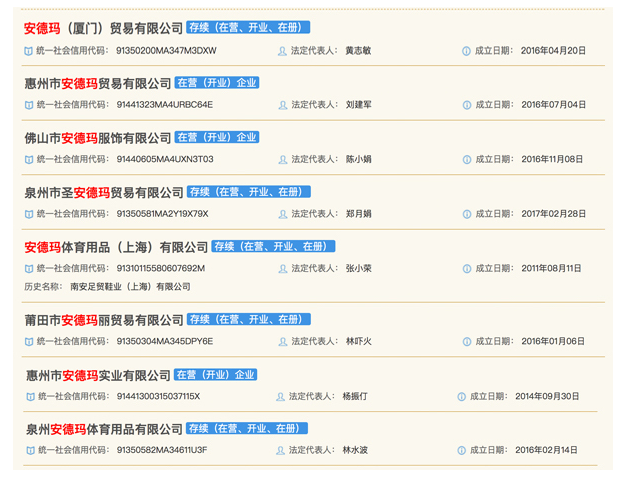Click 存续 badge of 泉州安德玛体育用品有限公司

[247, 428]
